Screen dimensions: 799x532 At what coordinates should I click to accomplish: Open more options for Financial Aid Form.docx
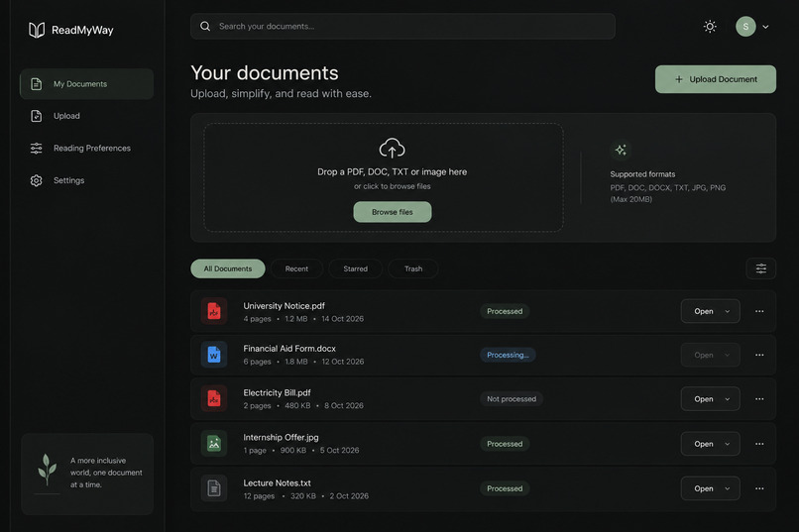[x=759, y=355]
